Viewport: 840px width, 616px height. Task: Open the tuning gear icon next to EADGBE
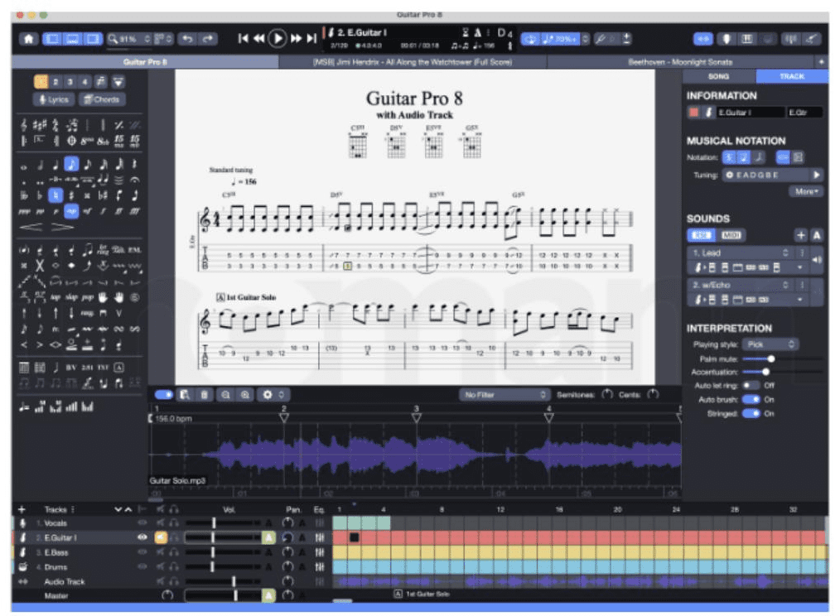[x=730, y=175]
